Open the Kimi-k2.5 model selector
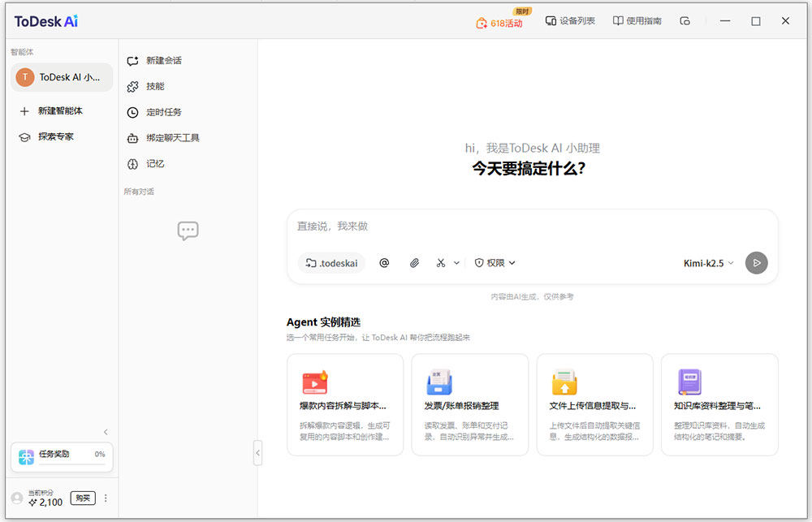This screenshot has width=812, height=522. point(708,263)
